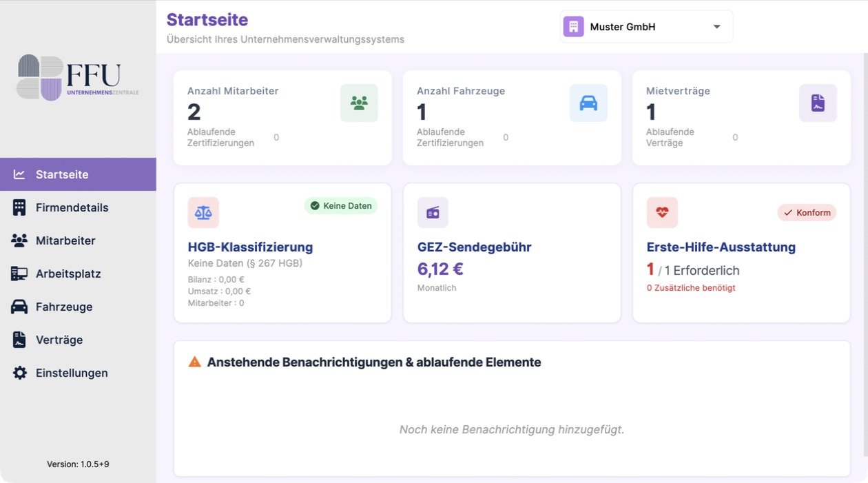Screen dimensions: 868x483
Task: Open the Mietverträge card
Action: pos(741,117)
